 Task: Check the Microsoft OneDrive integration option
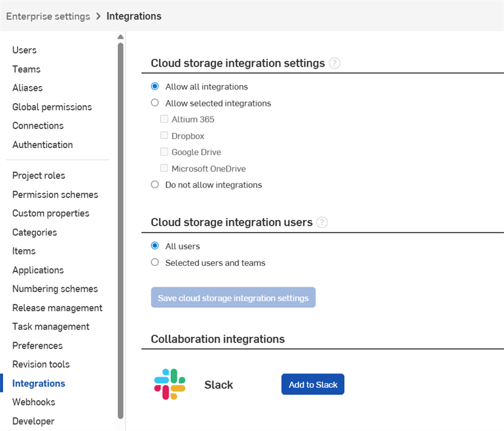[x=164, y=168]
